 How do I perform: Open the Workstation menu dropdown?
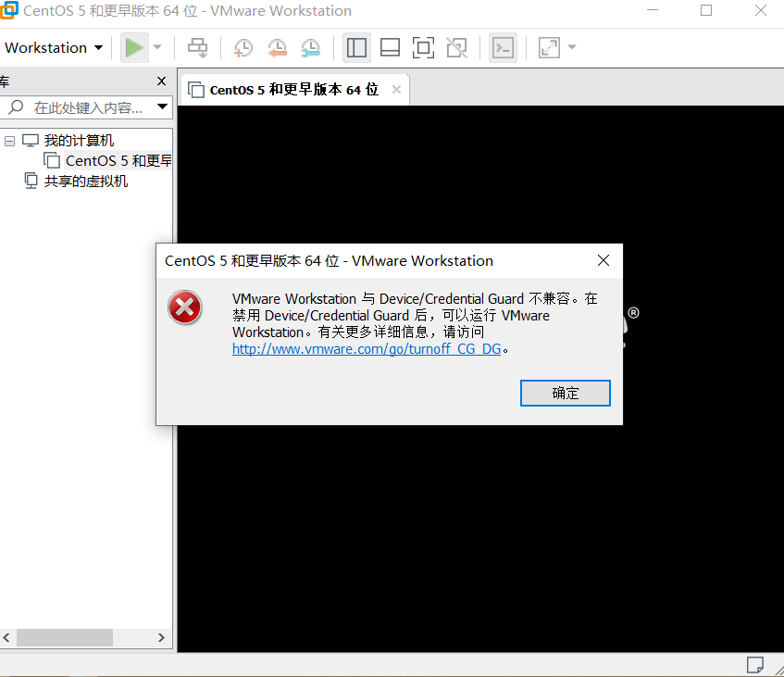(x=54, y=47)
